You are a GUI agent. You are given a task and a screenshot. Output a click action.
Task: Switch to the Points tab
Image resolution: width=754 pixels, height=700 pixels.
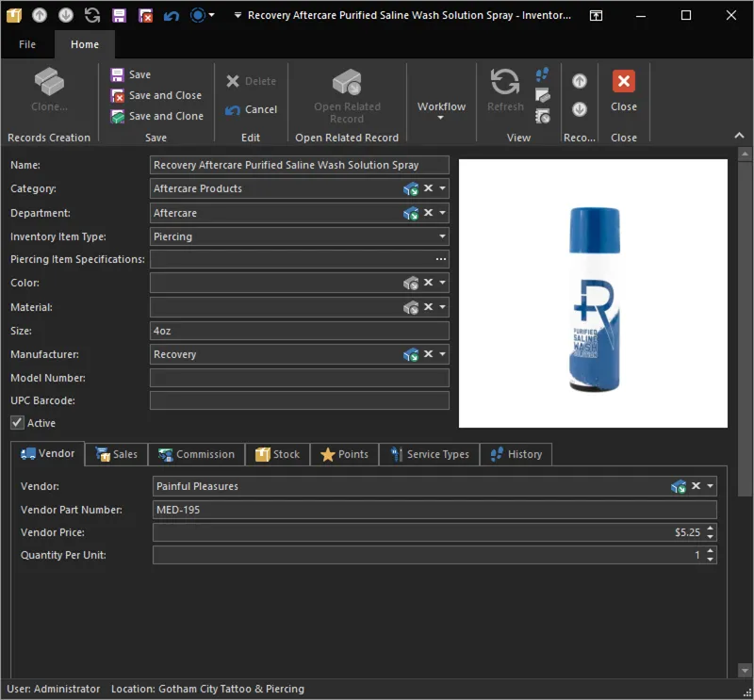(344, 454)
